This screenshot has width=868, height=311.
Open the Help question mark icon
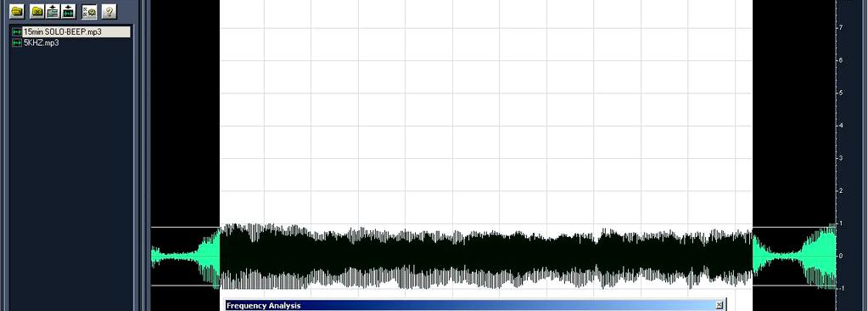109,11
